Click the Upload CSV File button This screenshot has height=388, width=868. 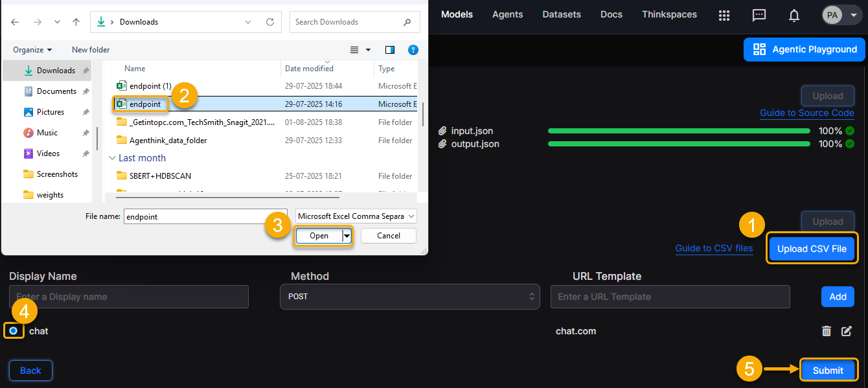tap(812, 249)
